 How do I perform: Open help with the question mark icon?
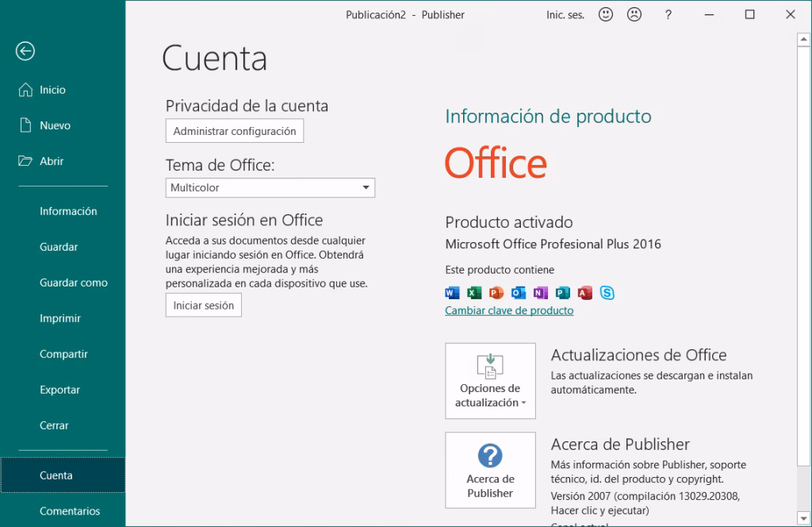668,14
